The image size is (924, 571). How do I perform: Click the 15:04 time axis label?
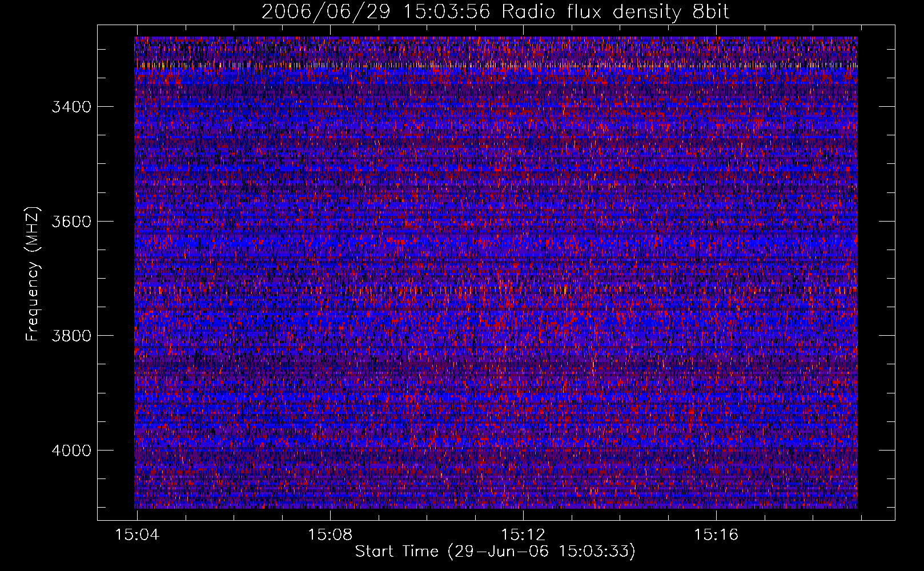point(137,534)
